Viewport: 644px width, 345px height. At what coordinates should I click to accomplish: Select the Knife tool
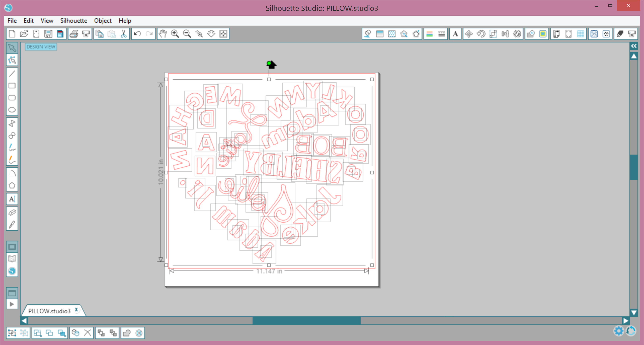click(x=12, y=225)
